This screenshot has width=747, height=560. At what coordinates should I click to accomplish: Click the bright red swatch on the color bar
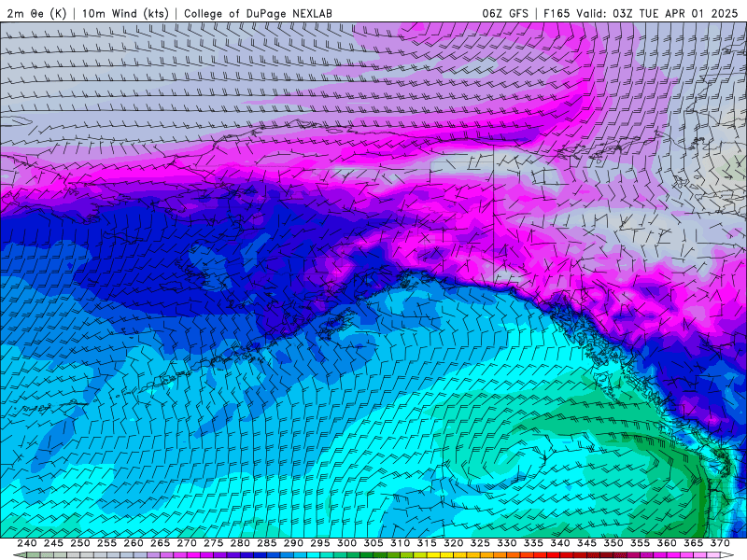pyautogui.click(x=554, y=555)
